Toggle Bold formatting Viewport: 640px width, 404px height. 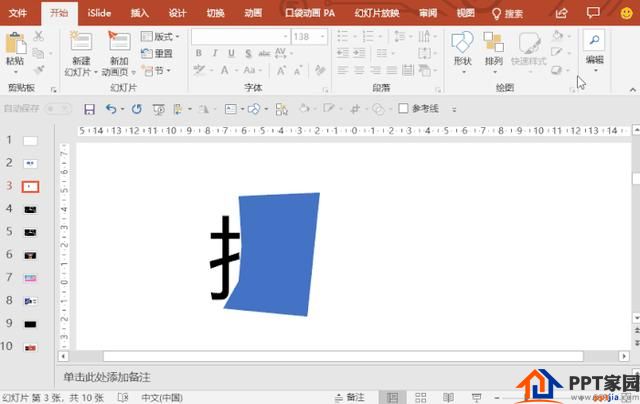click(x=199, y=53)
